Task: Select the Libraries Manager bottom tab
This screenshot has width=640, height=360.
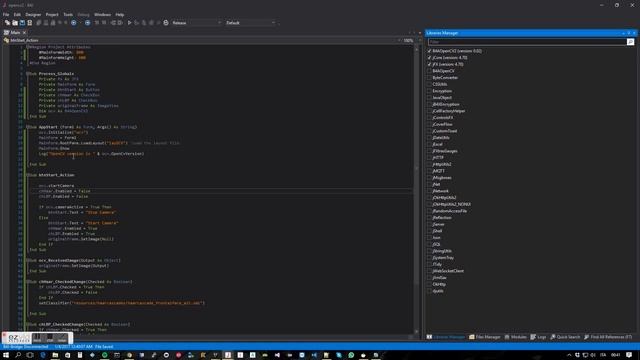Action: tap(446, 337)
